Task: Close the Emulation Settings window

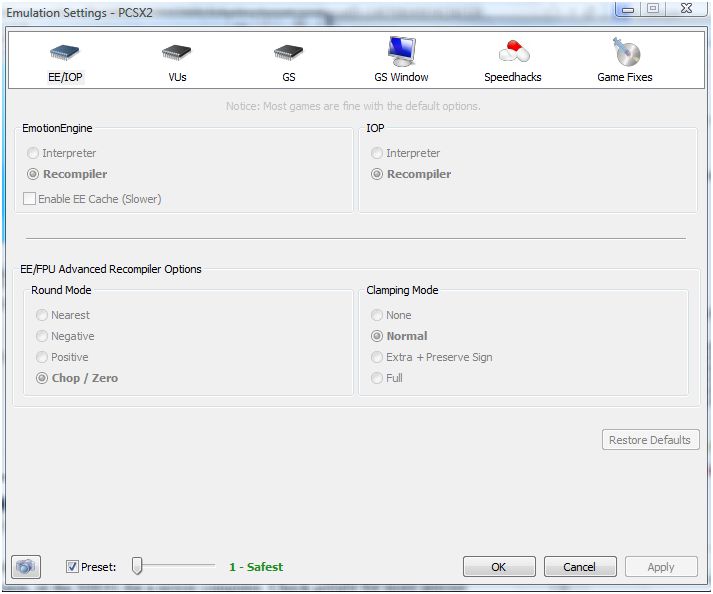Action: (686, 9)
